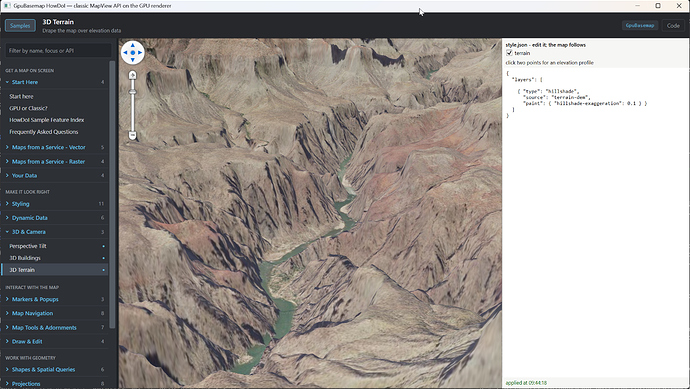Open the Code view
Screen dimensions: 690x389
coord(673,26)
